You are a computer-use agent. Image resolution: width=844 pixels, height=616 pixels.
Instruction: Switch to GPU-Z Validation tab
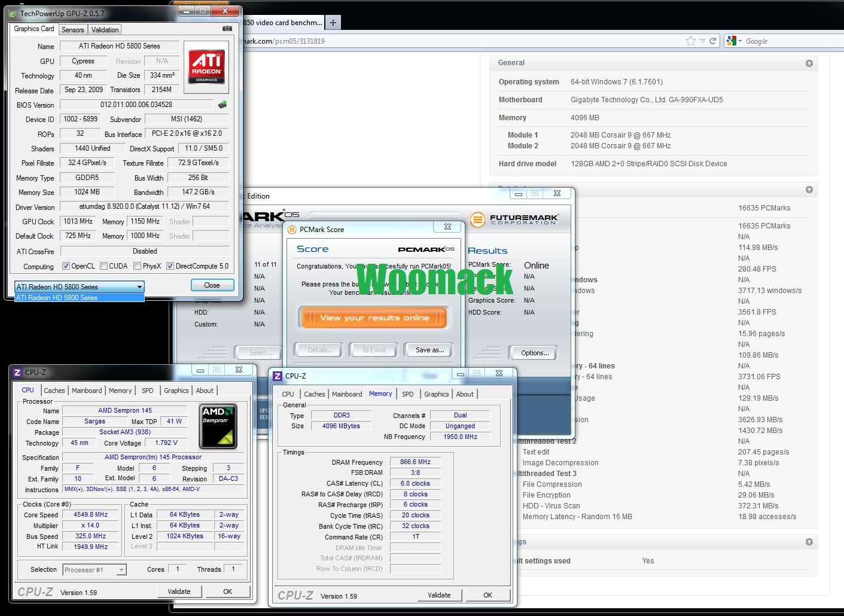point(105,30)
